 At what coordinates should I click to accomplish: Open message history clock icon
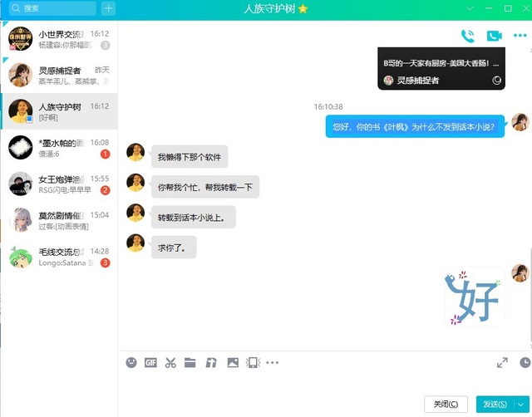point(525,362)
